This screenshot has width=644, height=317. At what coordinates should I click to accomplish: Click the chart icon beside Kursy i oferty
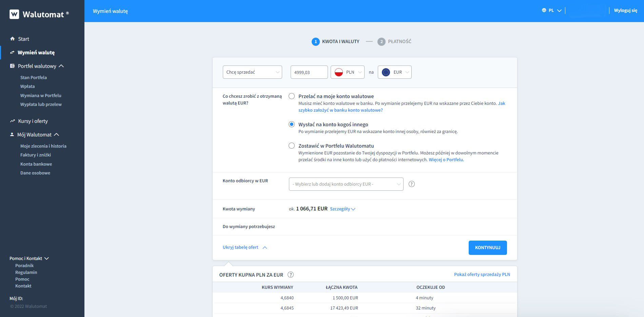(13, 121)
